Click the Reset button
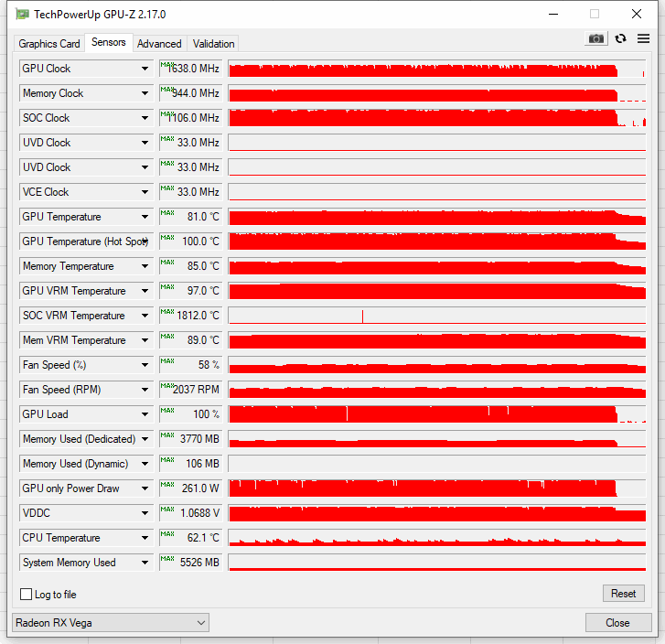This screenshot has width=665, height=644. (x=624, y=593)
